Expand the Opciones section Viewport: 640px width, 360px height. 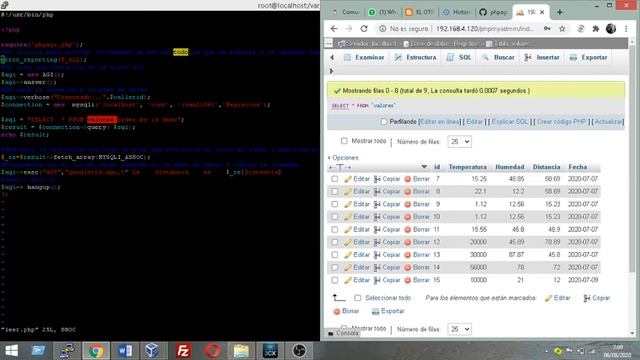click(343, 158)
